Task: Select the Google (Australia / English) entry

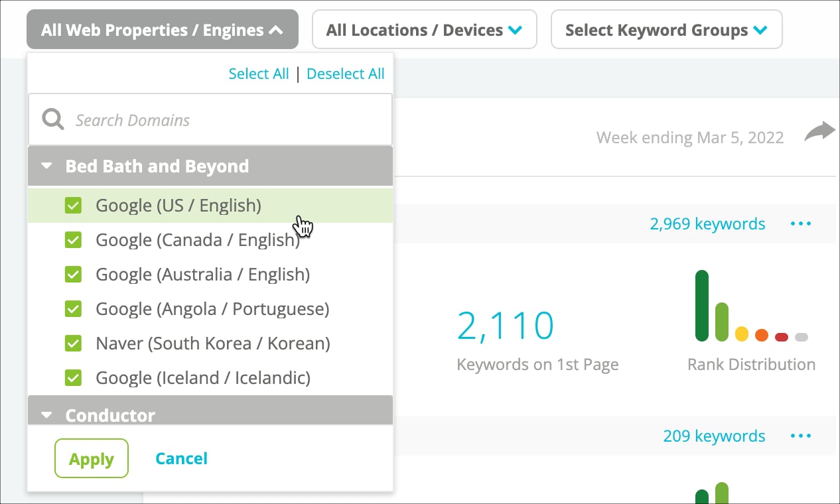Action: (210, 275)
